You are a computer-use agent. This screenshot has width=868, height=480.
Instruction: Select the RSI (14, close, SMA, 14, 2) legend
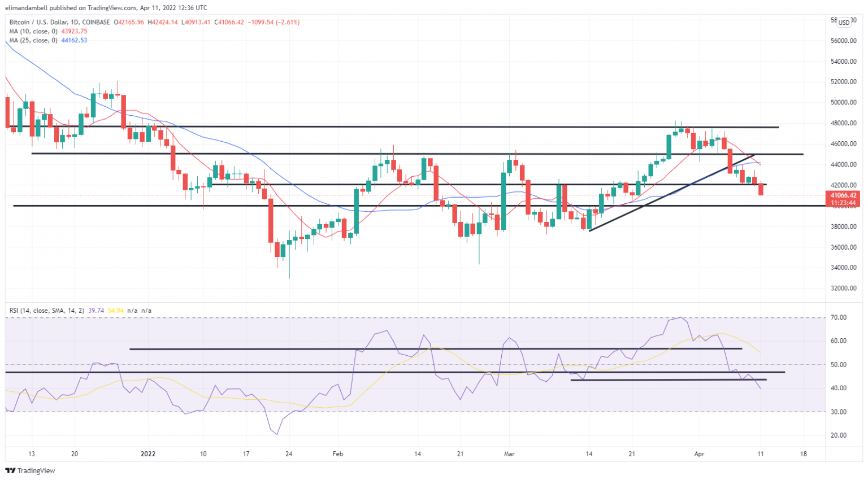tap(47, 311)
